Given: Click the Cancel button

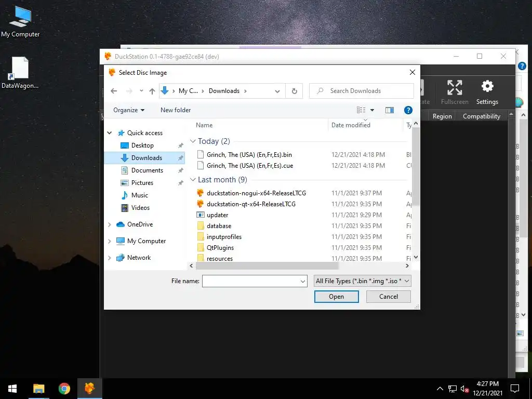Looking at the screenshot, I should click(389, 297).
